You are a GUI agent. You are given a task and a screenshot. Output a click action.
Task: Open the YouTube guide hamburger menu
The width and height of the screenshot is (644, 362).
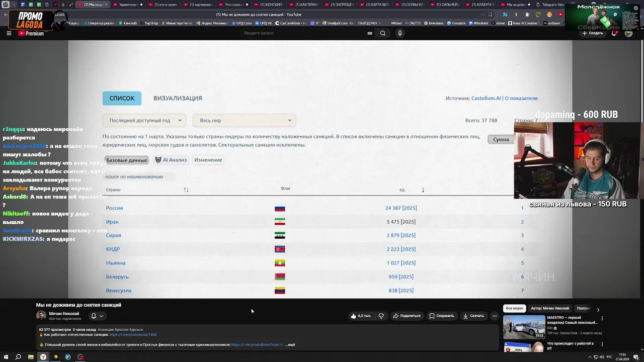coord(9,33)
